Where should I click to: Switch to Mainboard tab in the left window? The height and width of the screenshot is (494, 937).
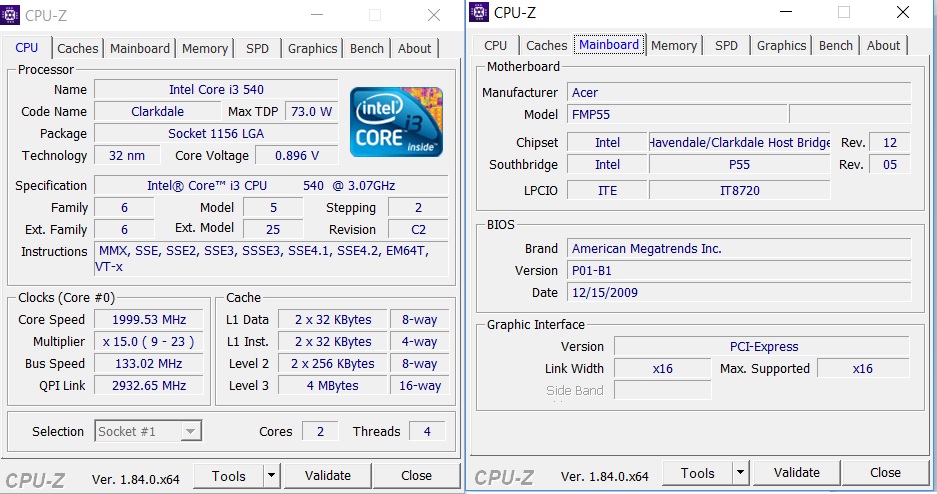(x=140, y=48)
